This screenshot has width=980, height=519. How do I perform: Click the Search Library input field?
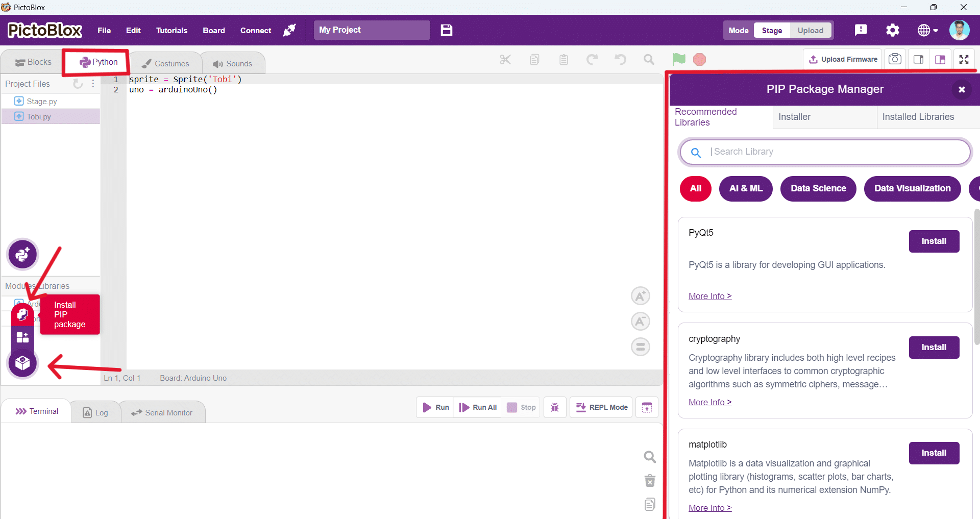[x=837, y=152]
